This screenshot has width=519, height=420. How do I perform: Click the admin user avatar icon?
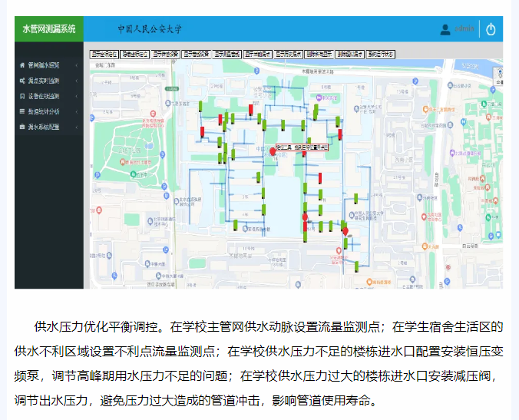coord(445,29)
